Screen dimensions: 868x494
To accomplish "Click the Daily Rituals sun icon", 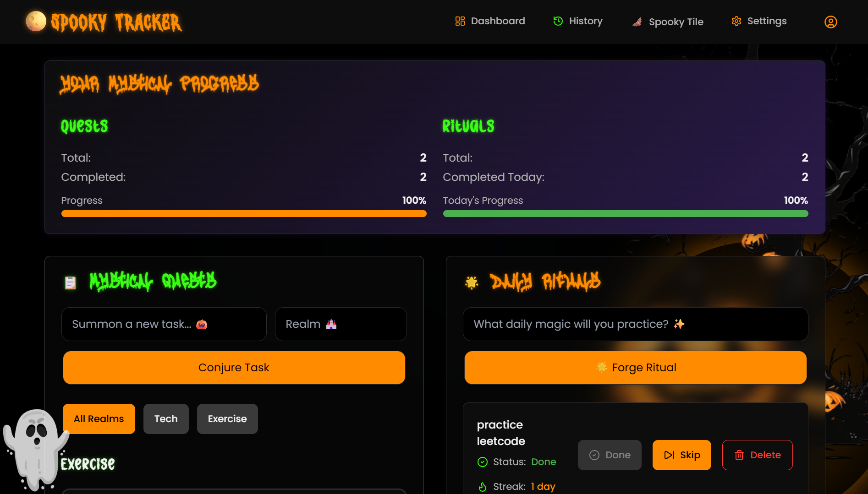I will [472, 282].
